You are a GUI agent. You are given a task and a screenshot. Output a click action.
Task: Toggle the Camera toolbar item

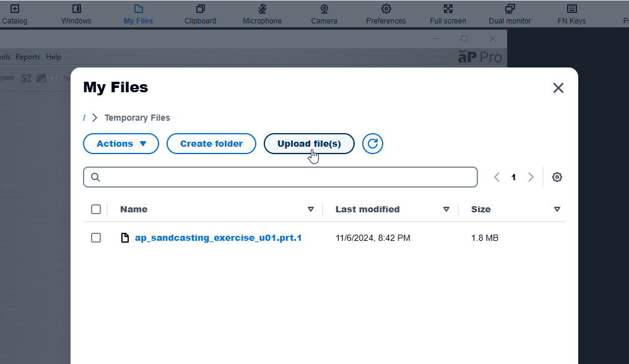click(324, 14)
